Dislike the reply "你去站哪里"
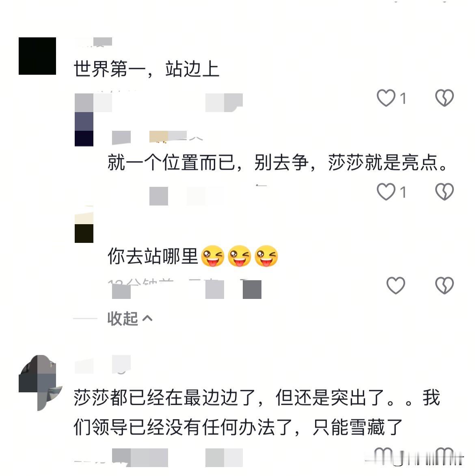This screenshot has height=476, width=475. [444, 286]
